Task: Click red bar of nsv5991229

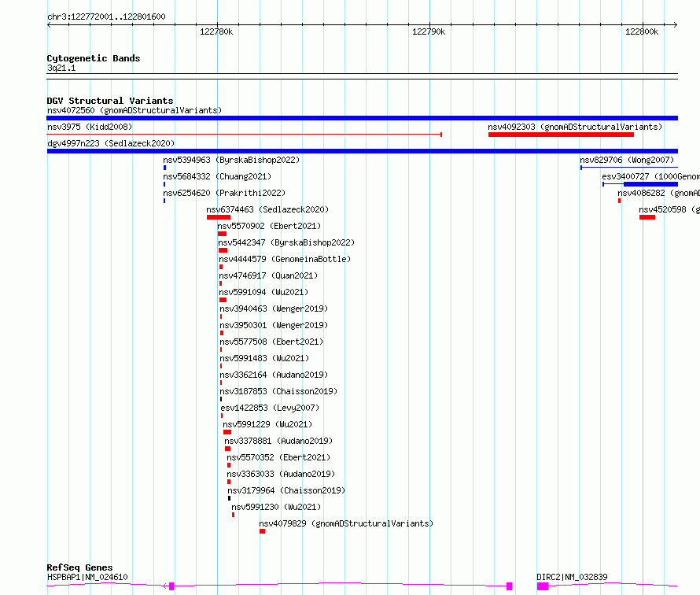Action: [227, 432]
